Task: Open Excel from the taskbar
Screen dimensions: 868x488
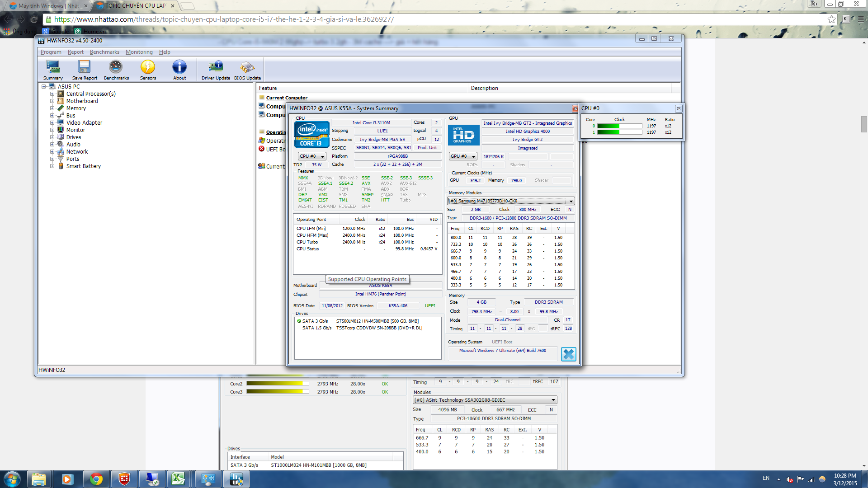Action: pyautogui.click(x=178, y=479)
